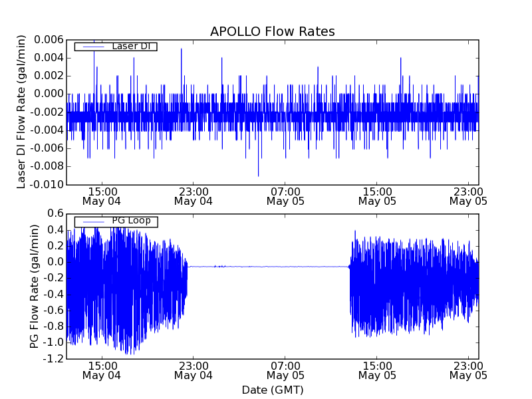The height and width of the screenshot is (399, 532).
Task: Select the Laser DI legend entry
Action: pyautogui.click(x=130, y=46)
